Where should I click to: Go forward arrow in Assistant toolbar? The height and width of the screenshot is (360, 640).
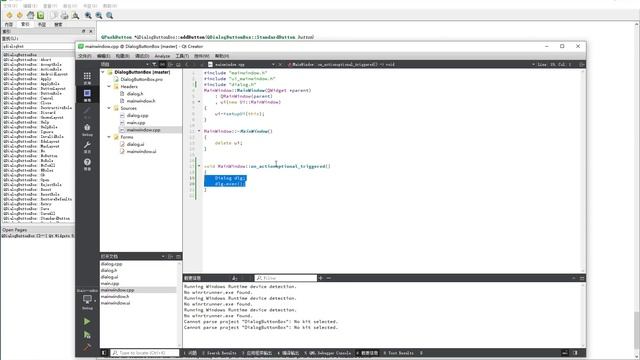pyautogui.click(x=19, y=16)
